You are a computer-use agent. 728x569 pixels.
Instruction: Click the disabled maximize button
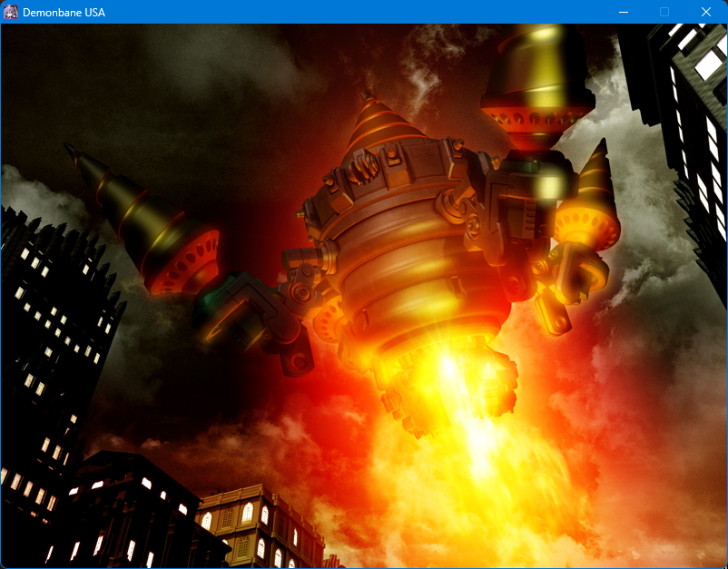(x=664, y=12)
